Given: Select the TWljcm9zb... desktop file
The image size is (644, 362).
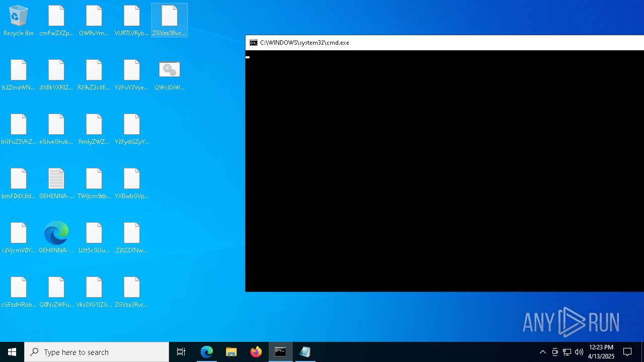Looking at the screenshot, I should pyautogui.click(x=94, y=184).
